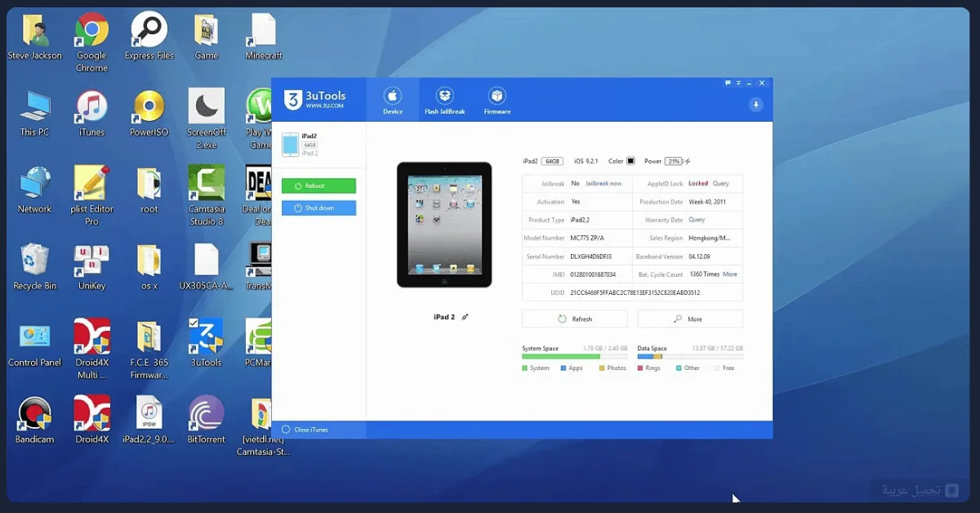Click the green System legend swatch
Screen dimensions: 980x513
(525, 368)
